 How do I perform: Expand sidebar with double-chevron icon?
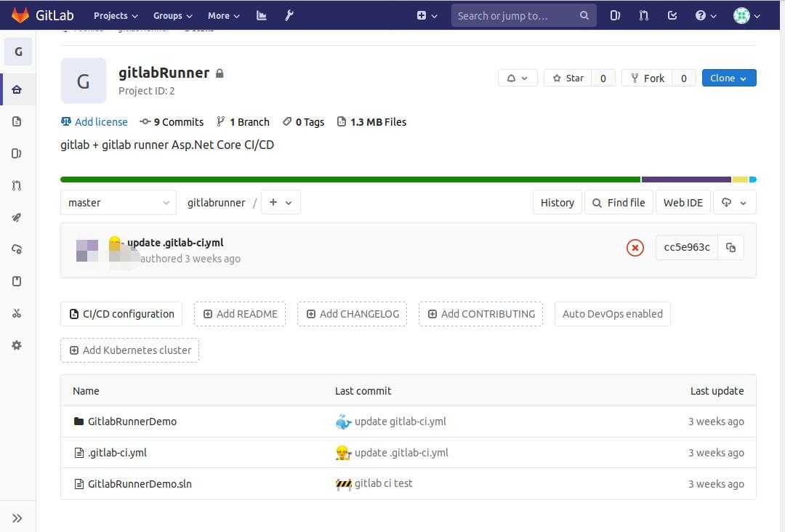pos(17,518)
